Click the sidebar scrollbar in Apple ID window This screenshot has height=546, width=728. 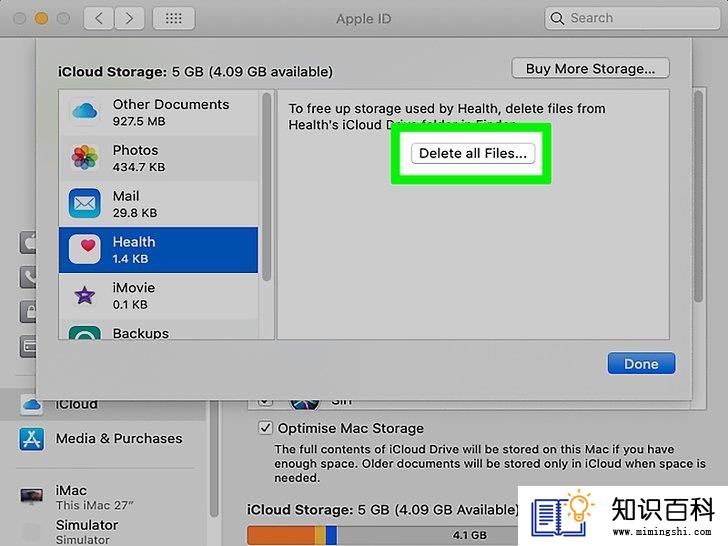214,460
